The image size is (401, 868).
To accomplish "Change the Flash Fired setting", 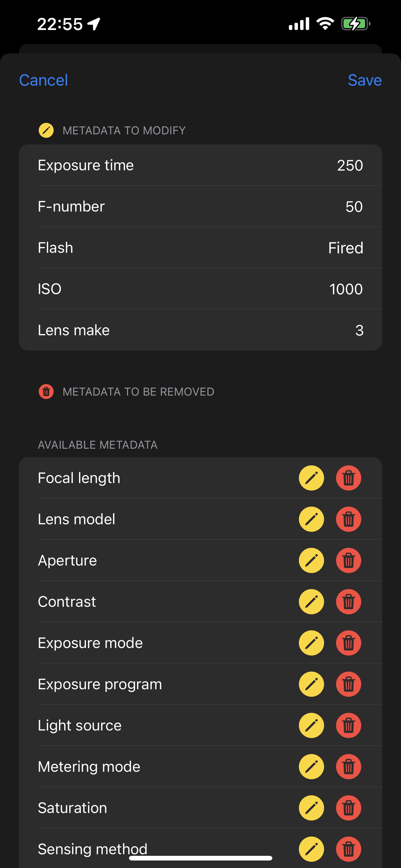I will [x=345, y=248].
